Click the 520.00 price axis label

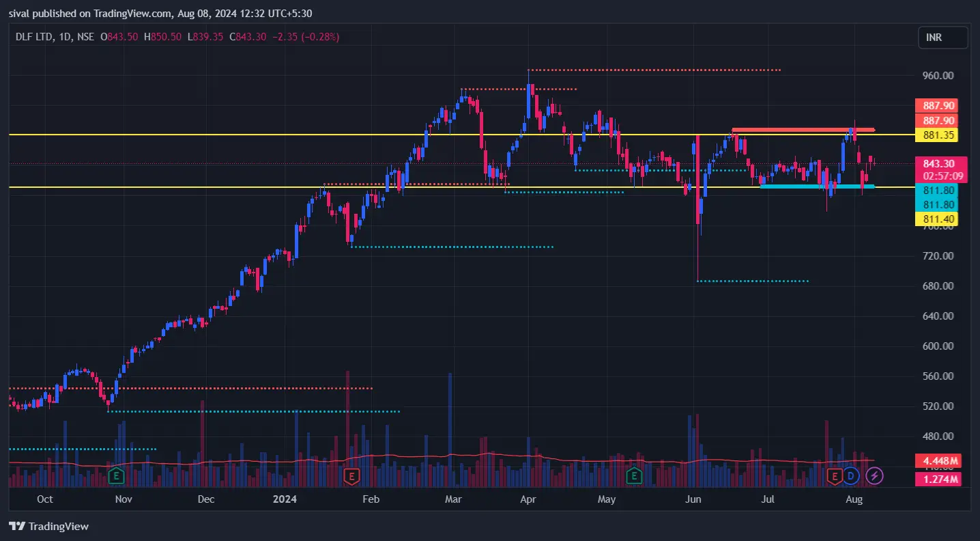(938, 406)
